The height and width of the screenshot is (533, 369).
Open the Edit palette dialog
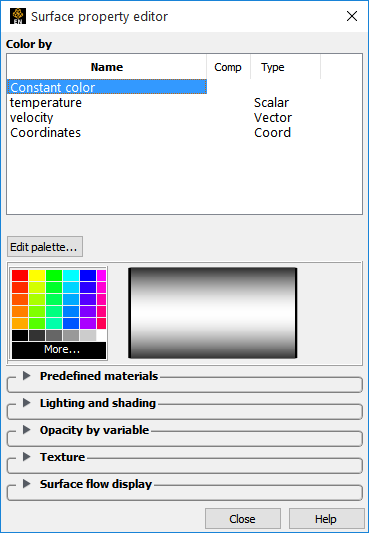[x=45, y=247]
